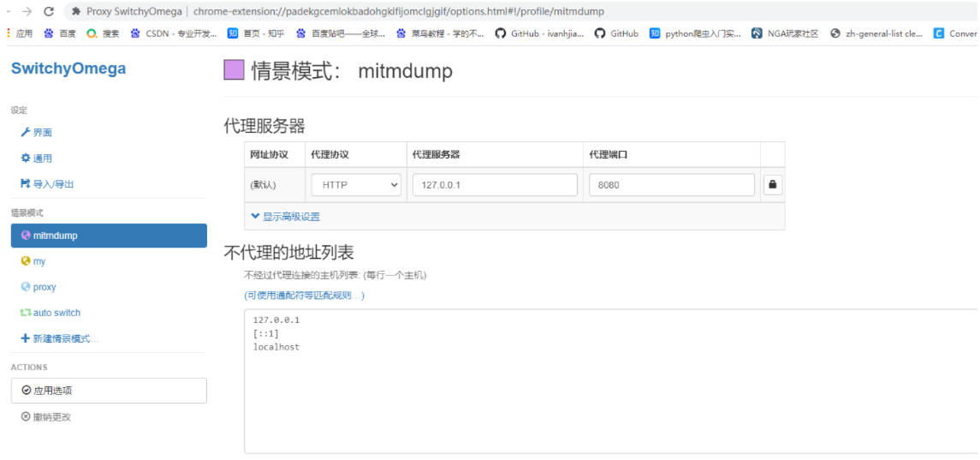980x460 pixels.
Task: Select the my profile
Action: point(109,261)
